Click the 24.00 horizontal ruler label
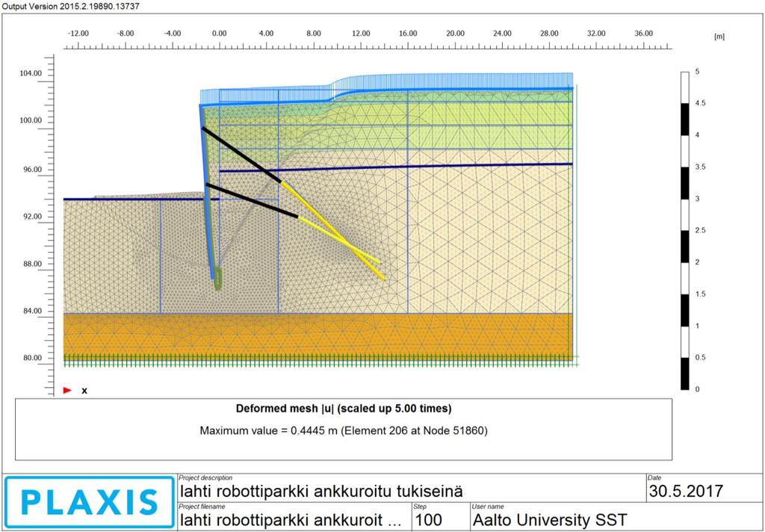 pos(502,34)
